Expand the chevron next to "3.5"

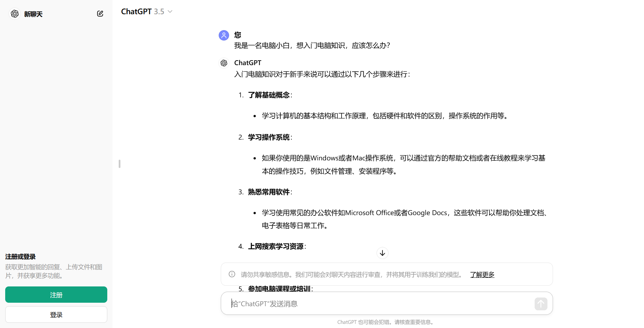(x=170, y=11)
